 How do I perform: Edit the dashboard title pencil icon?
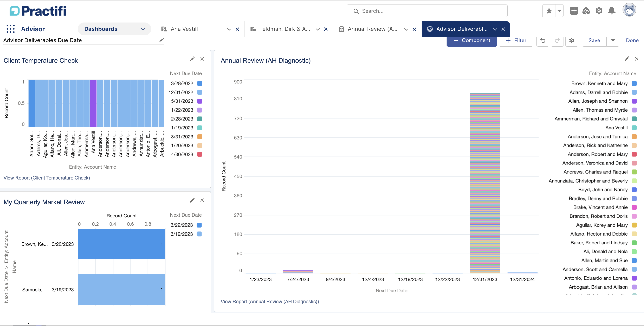(x=162, y=40)
